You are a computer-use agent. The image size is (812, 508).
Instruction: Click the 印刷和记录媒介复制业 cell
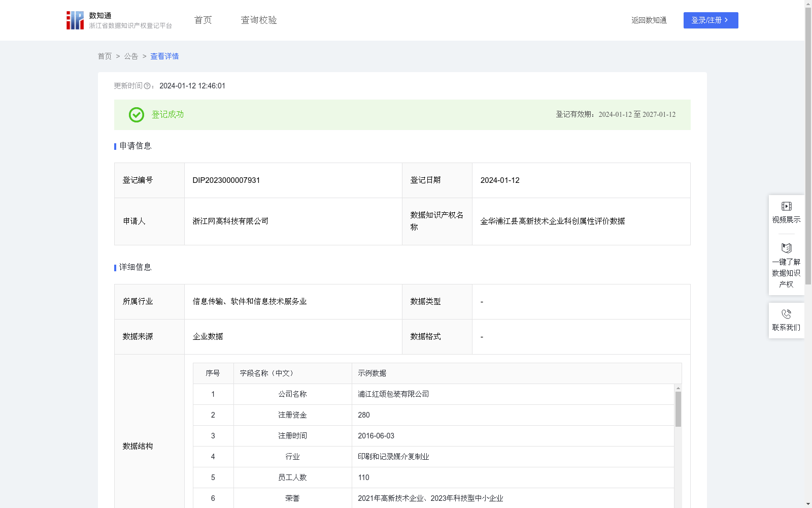513,457
